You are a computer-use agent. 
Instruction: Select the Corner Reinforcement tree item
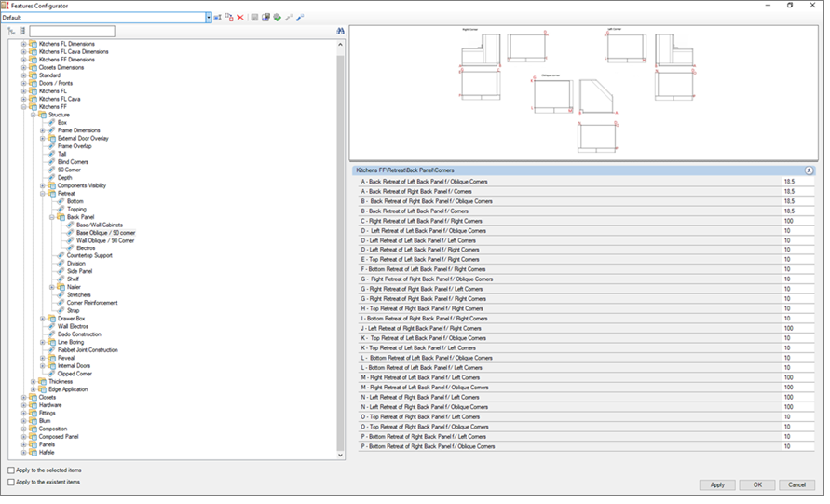tap(92, 303)
